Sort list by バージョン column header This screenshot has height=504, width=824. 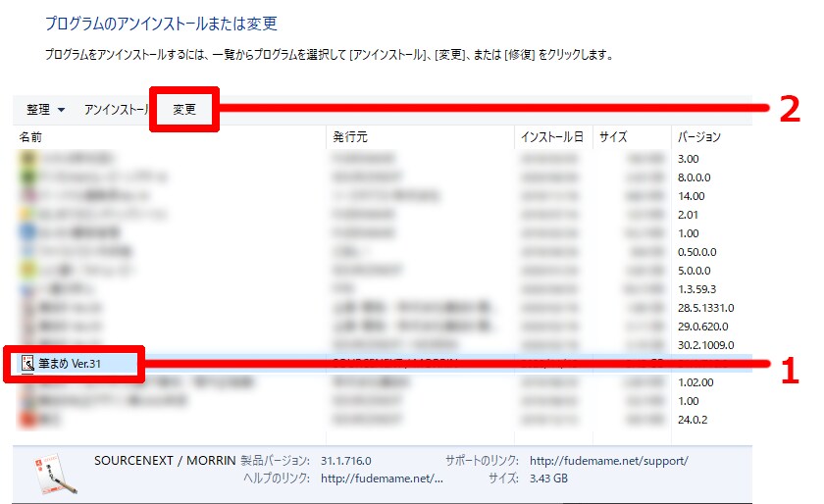click(x=711, y=137)
